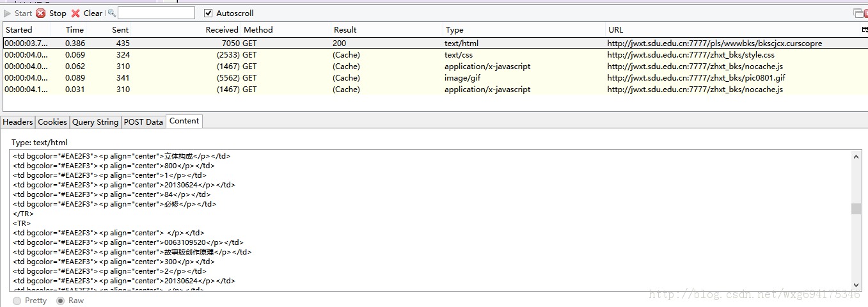Click inside the search filter text box
The width and height of the screenshot is (868, 307).
pos(156,13)
